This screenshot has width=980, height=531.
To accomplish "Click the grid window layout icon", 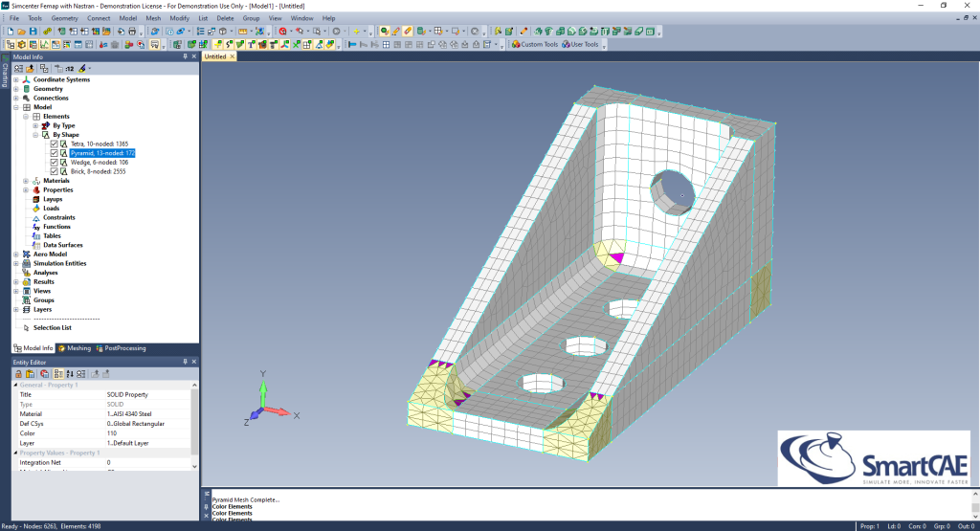I will (x=386, y=44).
